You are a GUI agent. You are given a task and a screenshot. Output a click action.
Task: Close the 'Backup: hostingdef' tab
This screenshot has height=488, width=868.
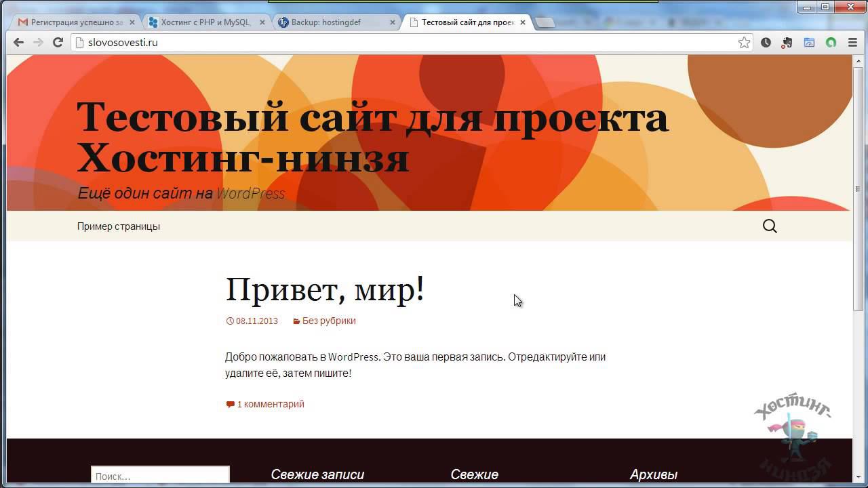[393, 22]
